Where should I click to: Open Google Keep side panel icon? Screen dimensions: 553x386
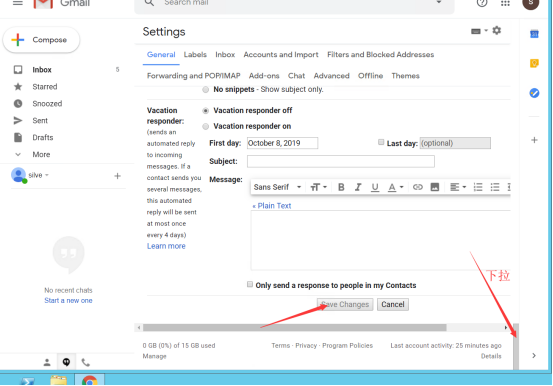pyautogui.click(x=534, y=63)
